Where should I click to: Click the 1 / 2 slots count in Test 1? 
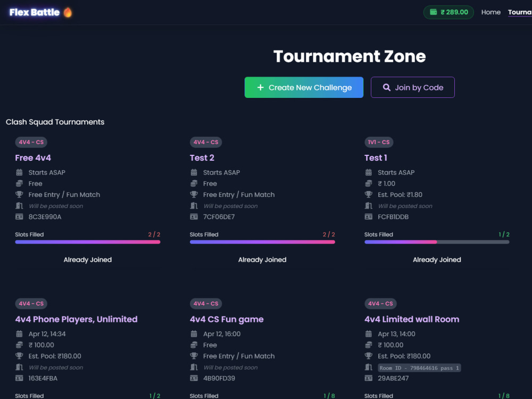pyautogui.click(x=504, y=235)
